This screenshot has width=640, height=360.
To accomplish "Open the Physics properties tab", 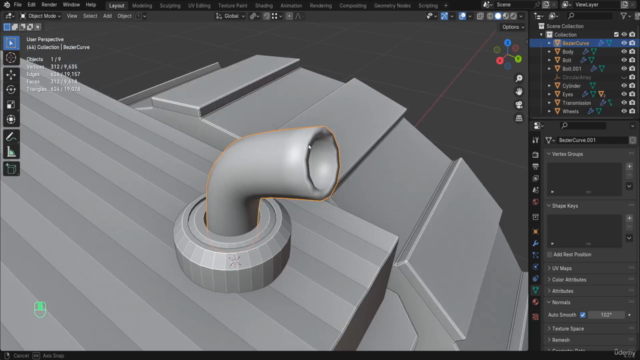I will tap(536, 267).
